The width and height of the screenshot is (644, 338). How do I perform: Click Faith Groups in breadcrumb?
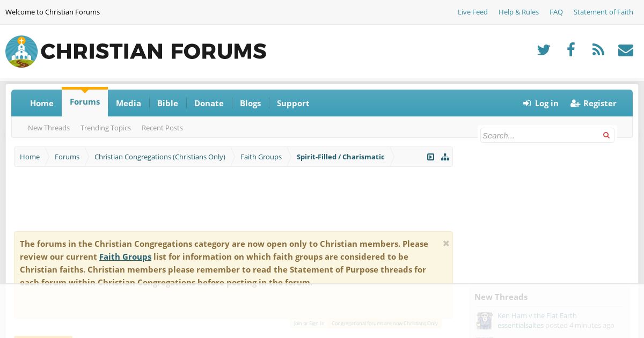[261, 157]
